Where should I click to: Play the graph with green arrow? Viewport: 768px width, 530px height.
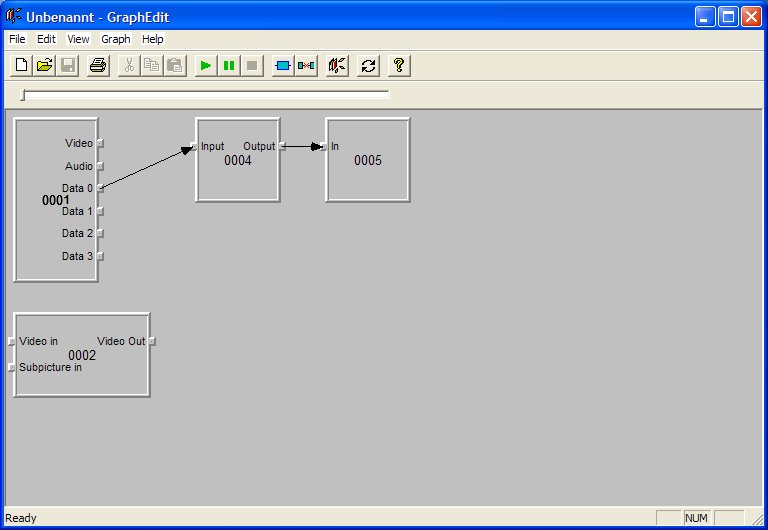pos(206,65)
